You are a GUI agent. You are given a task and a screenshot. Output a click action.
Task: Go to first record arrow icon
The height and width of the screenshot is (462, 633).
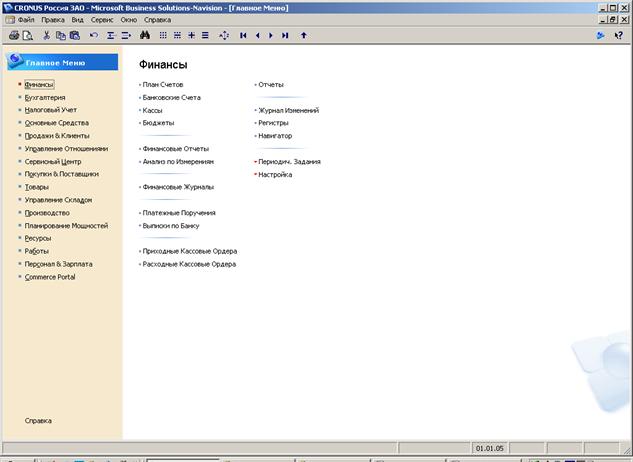[x=243, y=36]
